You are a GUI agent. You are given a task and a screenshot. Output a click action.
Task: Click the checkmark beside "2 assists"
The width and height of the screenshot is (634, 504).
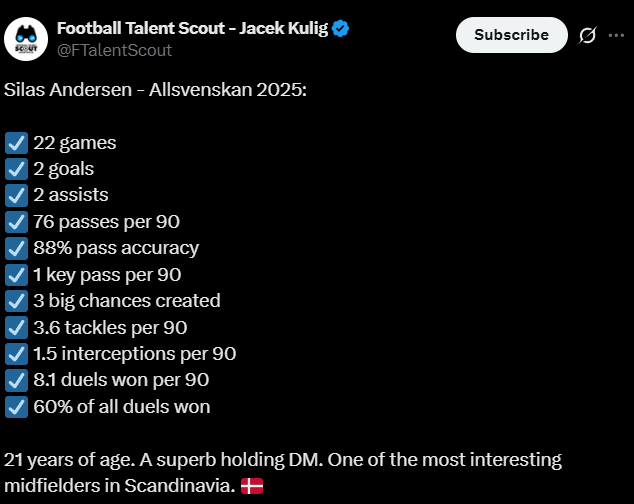click(16, 195)
